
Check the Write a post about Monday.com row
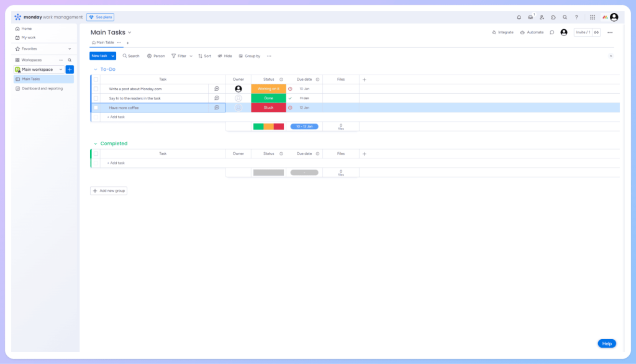(x=96, y=89)
